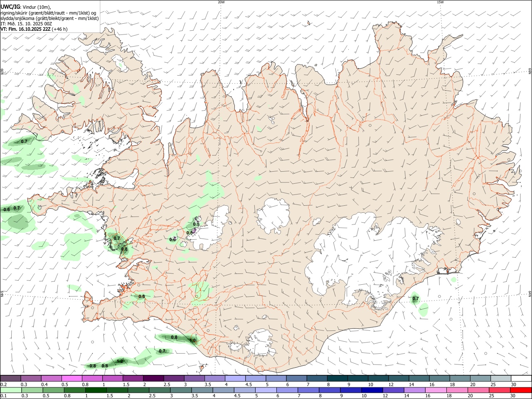The height and width of the screenshot is (399, 532).
Task: Click the white last swatch of snow legend
Action: tap(521, 378)
